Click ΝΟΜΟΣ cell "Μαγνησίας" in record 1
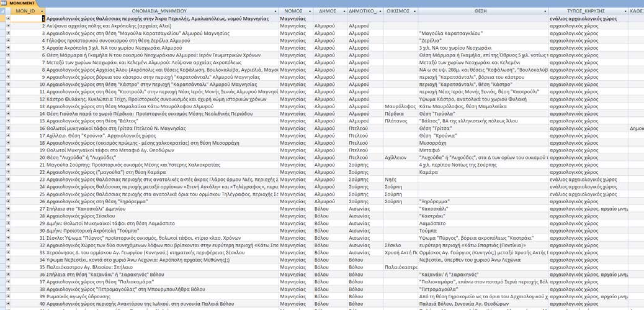 coord(296,19)
